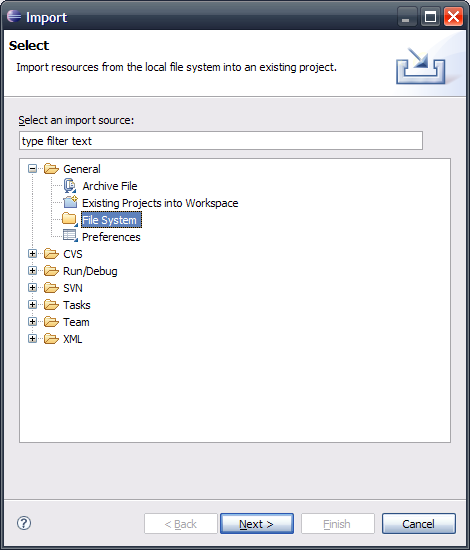Click the General folder icon
The height and width of the screenshot is (550, 470).
[x=51, y=169]
